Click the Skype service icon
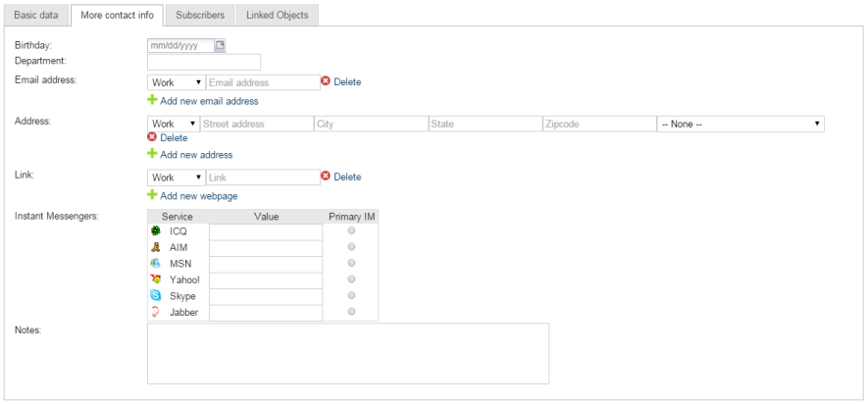This screenshot has height=404, width=868. [x=155, y=296]
